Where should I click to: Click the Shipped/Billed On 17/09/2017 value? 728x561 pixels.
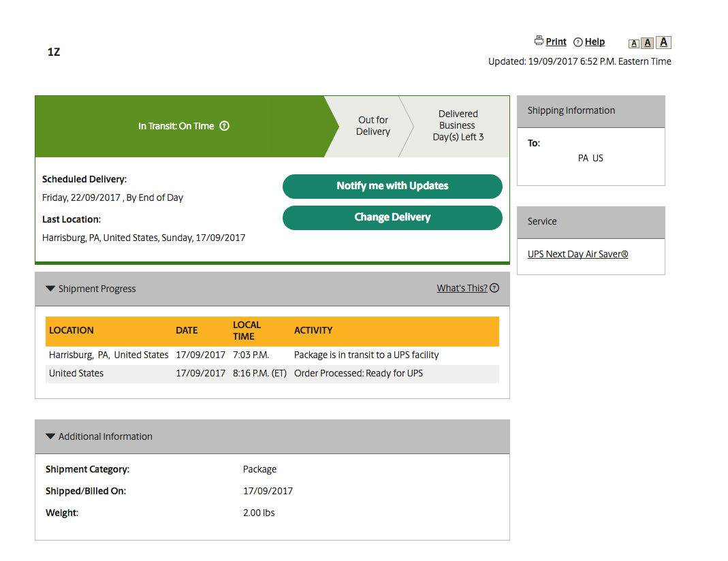268,491
